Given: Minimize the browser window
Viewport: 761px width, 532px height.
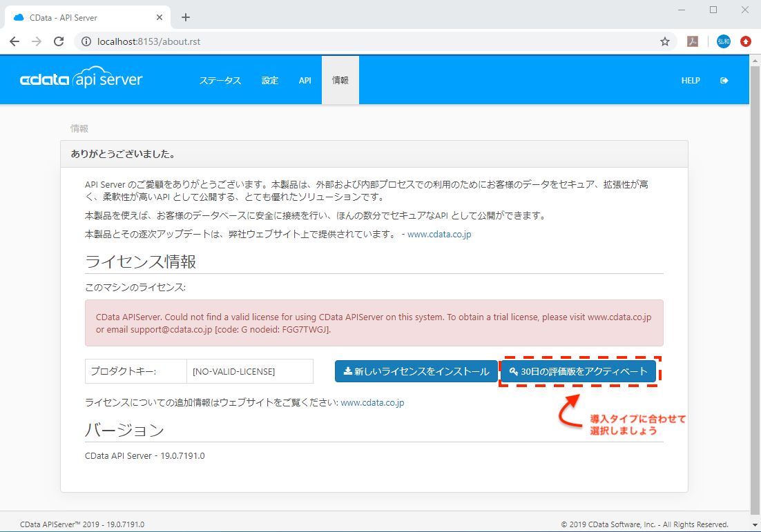Looking at the screenshot, I should (682, 10).
